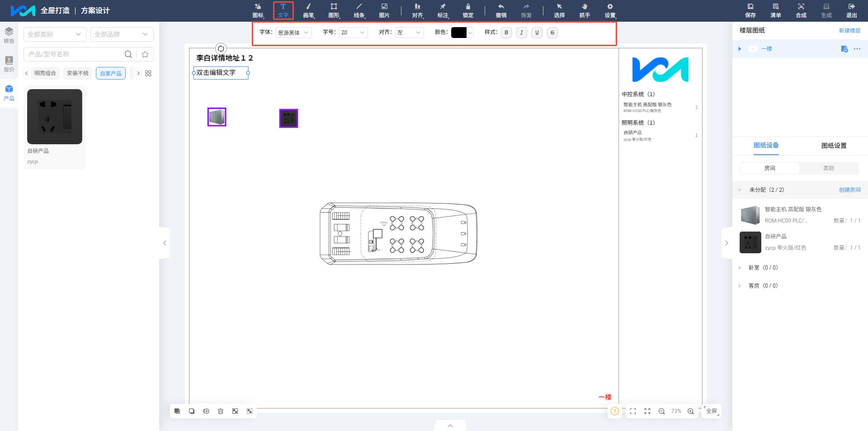Undo with the 撤销 button

(x=501, y=10)
